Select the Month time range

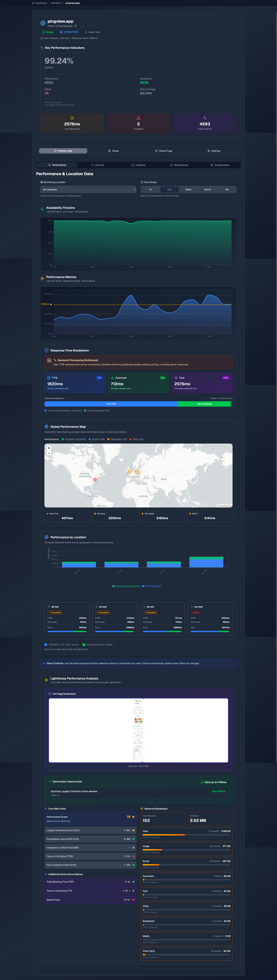[x=207, y=189]
